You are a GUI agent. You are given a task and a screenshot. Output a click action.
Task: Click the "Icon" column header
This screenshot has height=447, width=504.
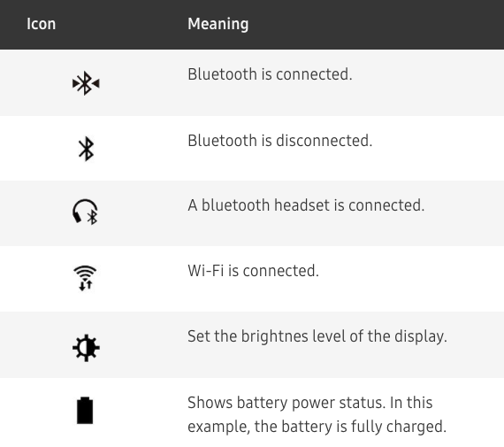coord(42,24)
